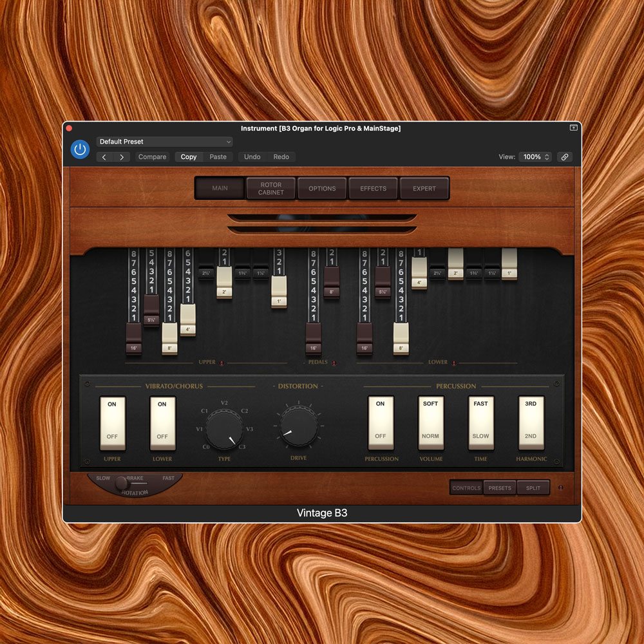Click the link chain icon
The width and height of the screenshot is (644, 644).
coord(564,157)
